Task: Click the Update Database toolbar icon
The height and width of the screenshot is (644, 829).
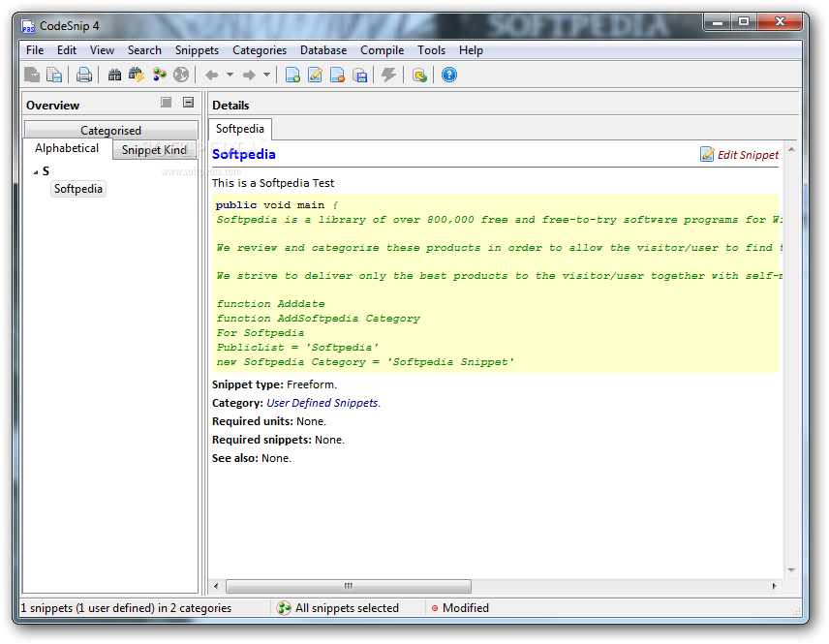Action: coord(419,76)
